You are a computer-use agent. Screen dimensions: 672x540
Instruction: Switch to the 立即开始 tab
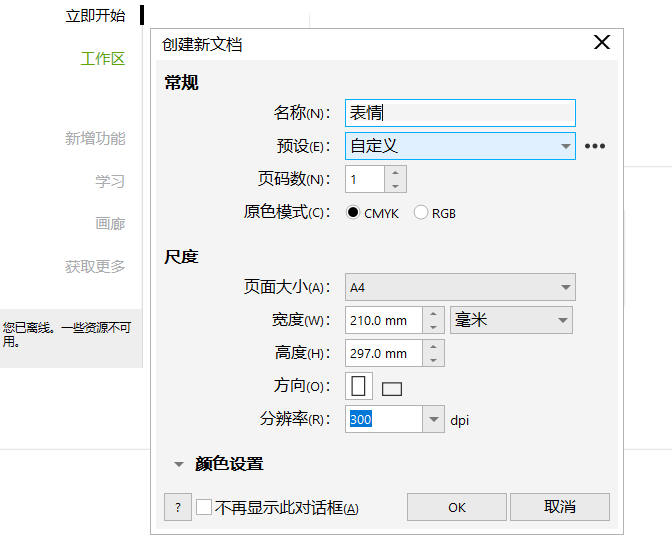coord(95,16)
